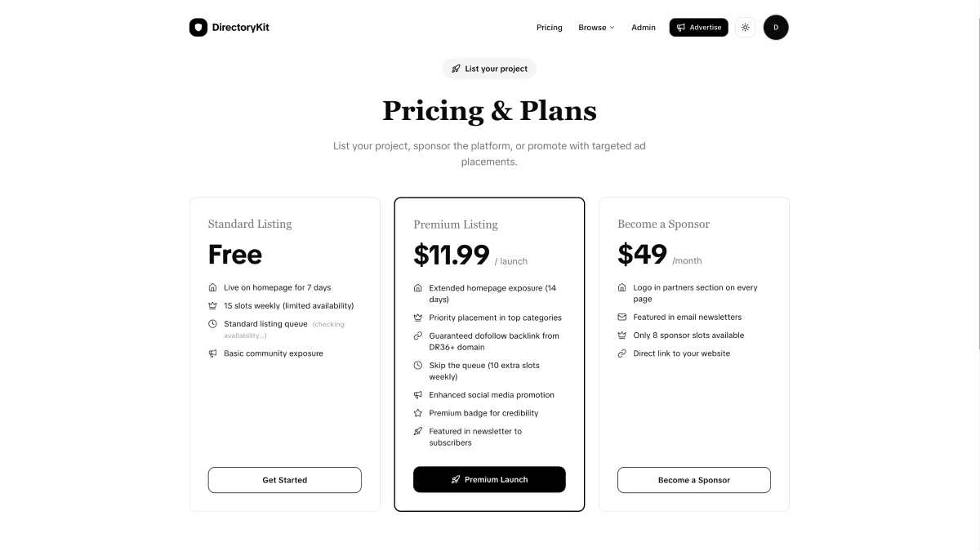This screenshot has height=551, width=980.
Task: Click the DirectoryKit brand name text
Action: (x=240, y=28)
